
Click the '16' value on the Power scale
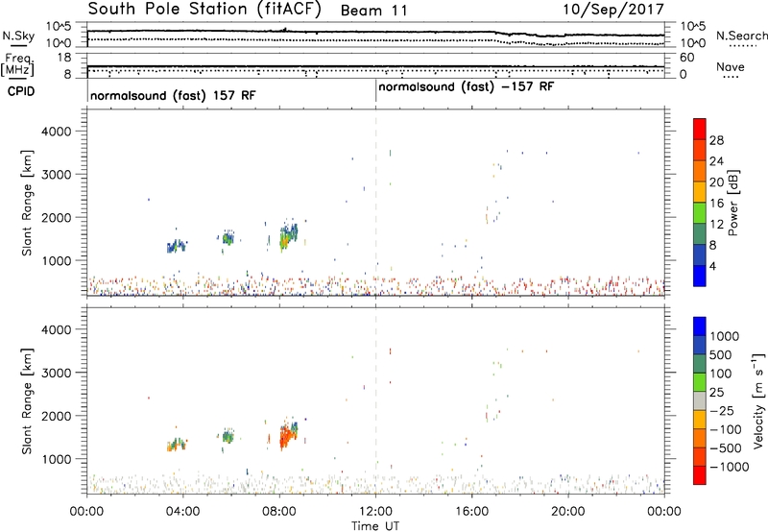[716, 204]
